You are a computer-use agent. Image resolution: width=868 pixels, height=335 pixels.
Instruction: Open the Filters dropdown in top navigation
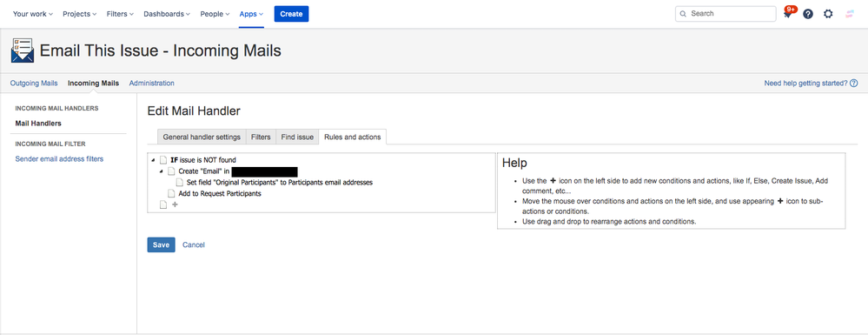click(x=120, y=14)
